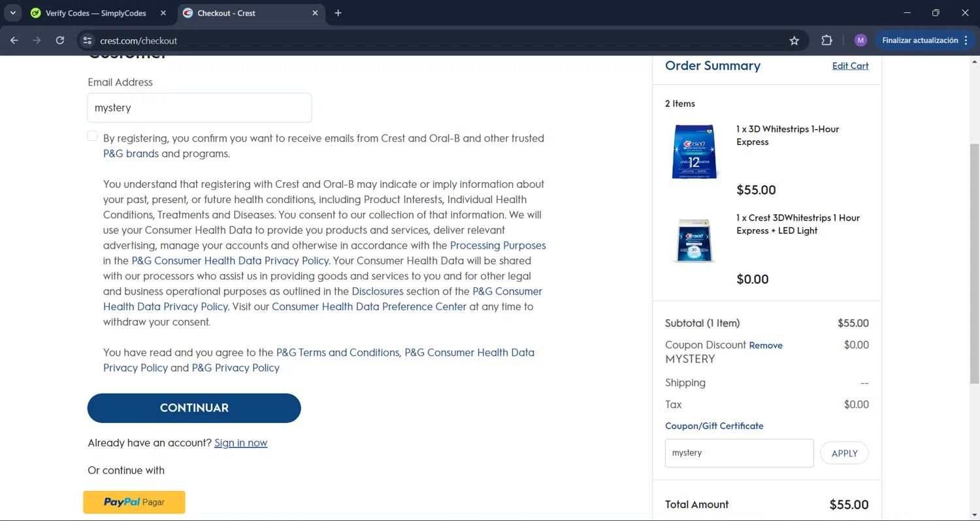The width and height of the screenshot is (980, 521).
Task: Click the Coupon/Gift Certificate label
Action: coord(714,426)
